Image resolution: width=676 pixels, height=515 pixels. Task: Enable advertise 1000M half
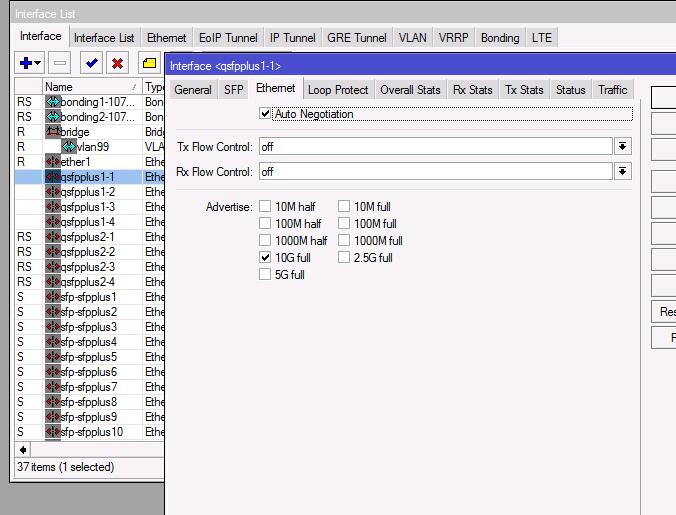(x=265, y=240)
